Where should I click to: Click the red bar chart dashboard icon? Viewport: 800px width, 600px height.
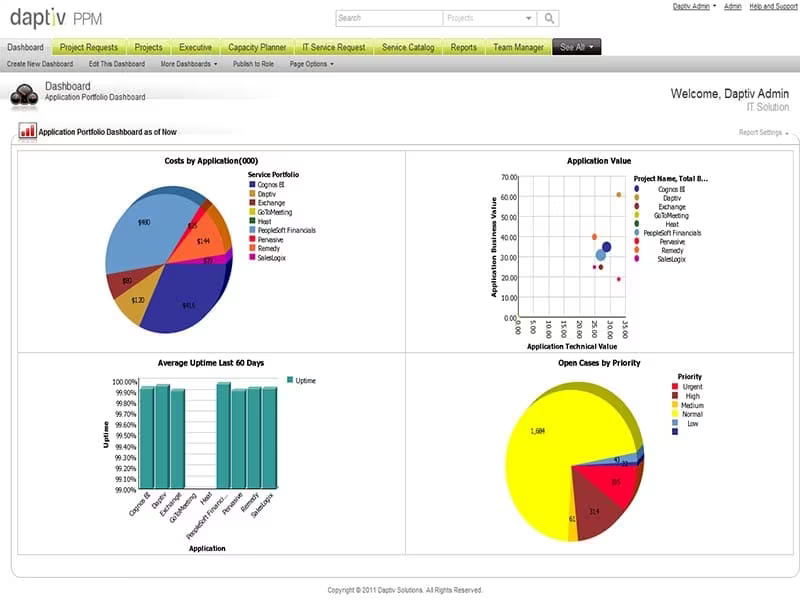(x=28, y=131)
